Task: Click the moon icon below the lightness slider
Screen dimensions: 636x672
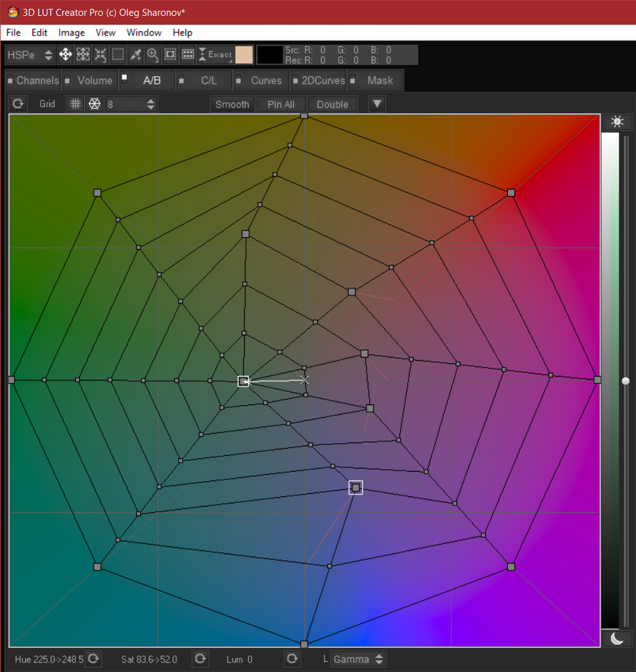Action: 617,638
